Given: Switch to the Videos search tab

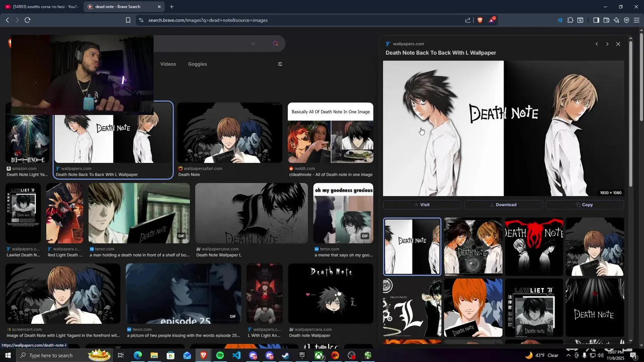Looking at the screenshot, I should 168,64.
